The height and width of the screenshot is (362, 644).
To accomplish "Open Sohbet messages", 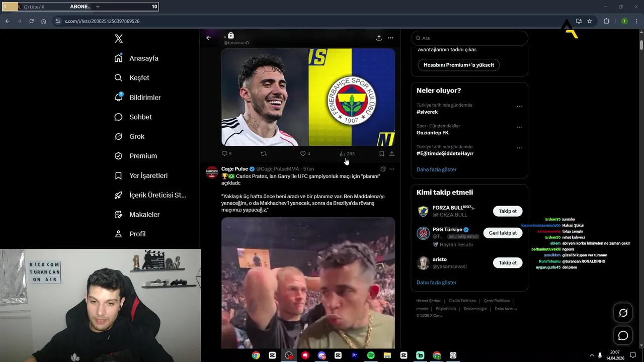I will coord(133,117).
